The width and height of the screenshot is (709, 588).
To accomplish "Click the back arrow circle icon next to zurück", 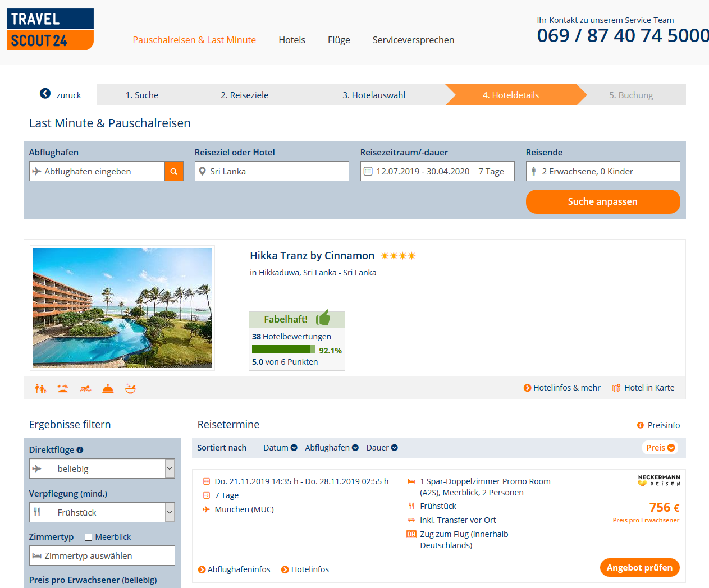I will (45, 94).
